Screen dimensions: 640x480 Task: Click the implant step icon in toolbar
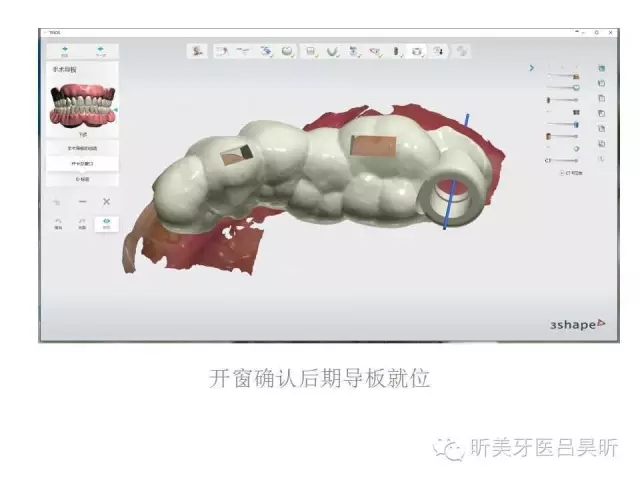396,50
